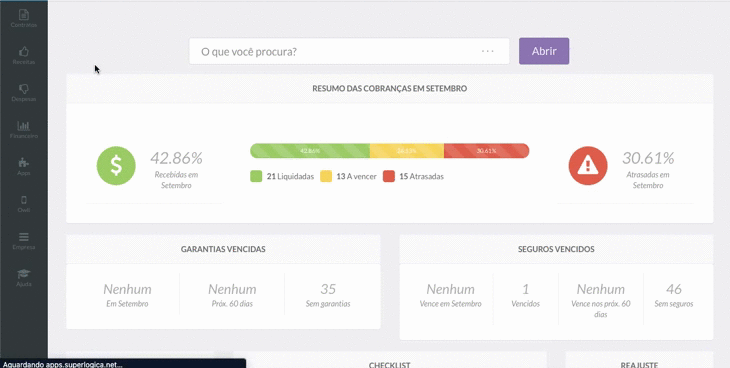The width and height of the screenshot is (730, 368).
Task: Open the Contratos sidebar icon
Action: [x=24, y=15]
